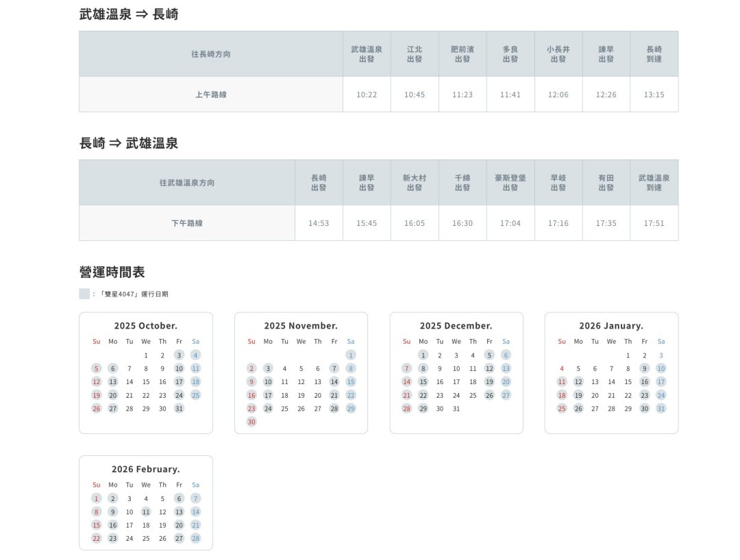740x560 pixels.
Task: Select the 新大村 出發 column header
Action: (415, 182)
